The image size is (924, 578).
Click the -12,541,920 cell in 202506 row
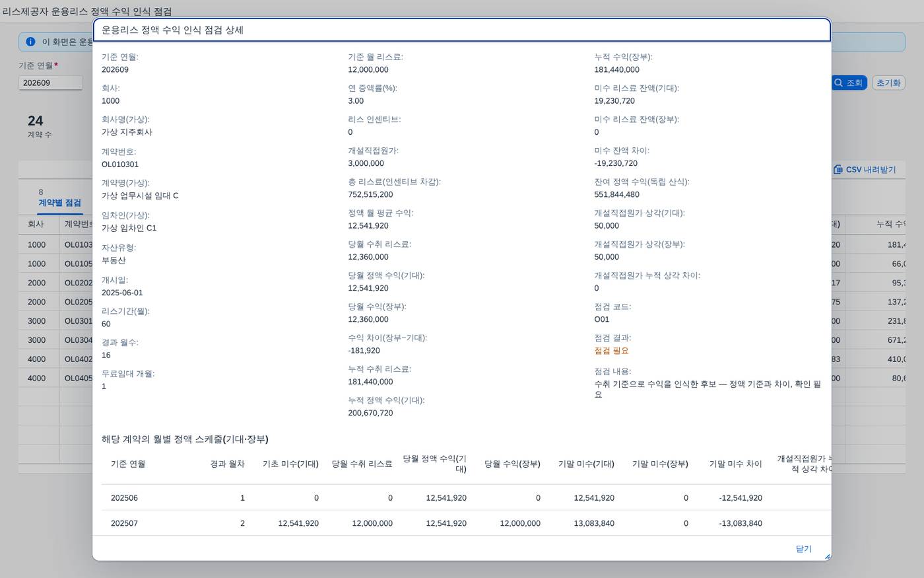(741, 498)
